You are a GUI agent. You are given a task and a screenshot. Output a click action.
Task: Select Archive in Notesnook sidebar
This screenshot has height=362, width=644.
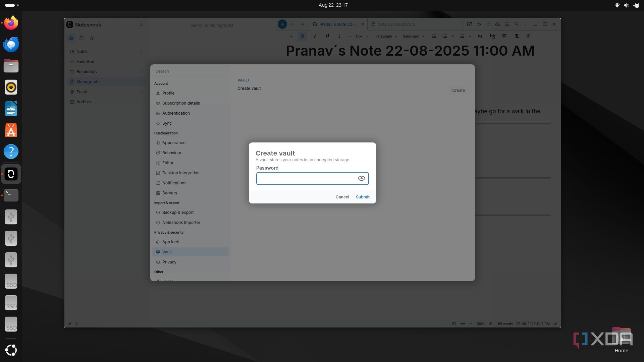(x=106, y=102)
